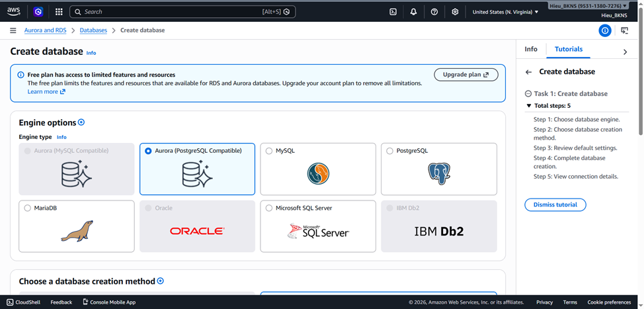Open Cookie preferences in the footer

(609, 302)
